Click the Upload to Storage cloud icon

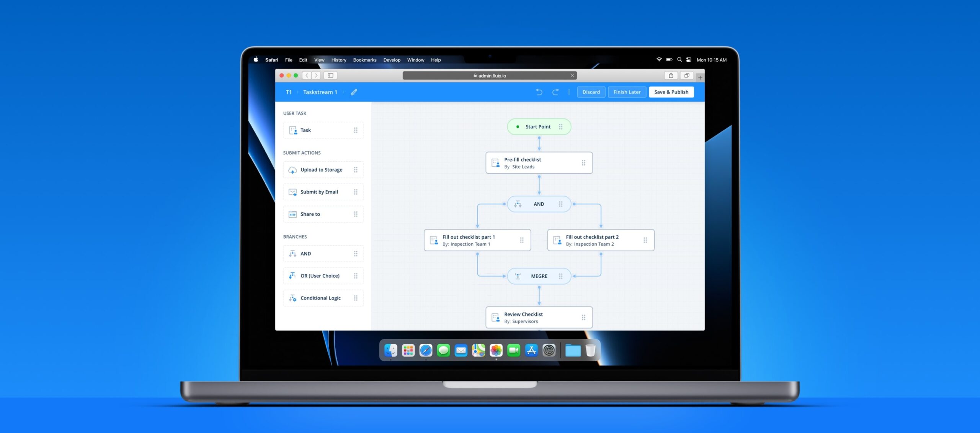click(x=292, y=170)
